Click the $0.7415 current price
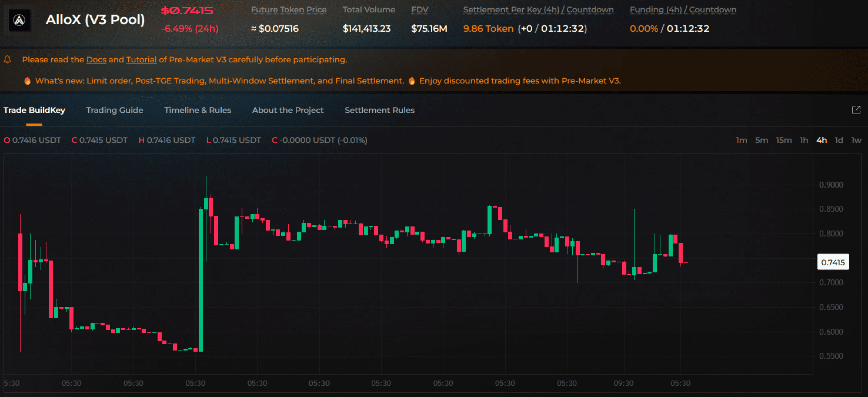The width and height of the screenshot is (868, 397). click(x=187, y=11)
